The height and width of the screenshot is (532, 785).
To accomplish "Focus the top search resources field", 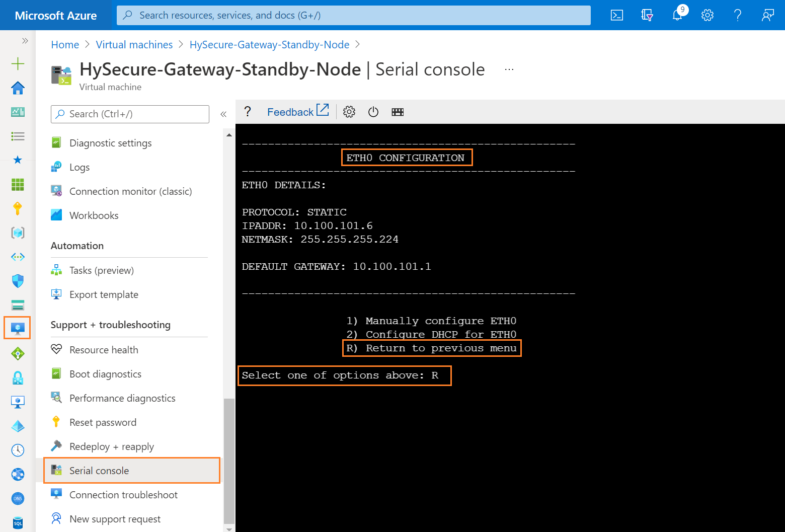I will pos(354,15).
